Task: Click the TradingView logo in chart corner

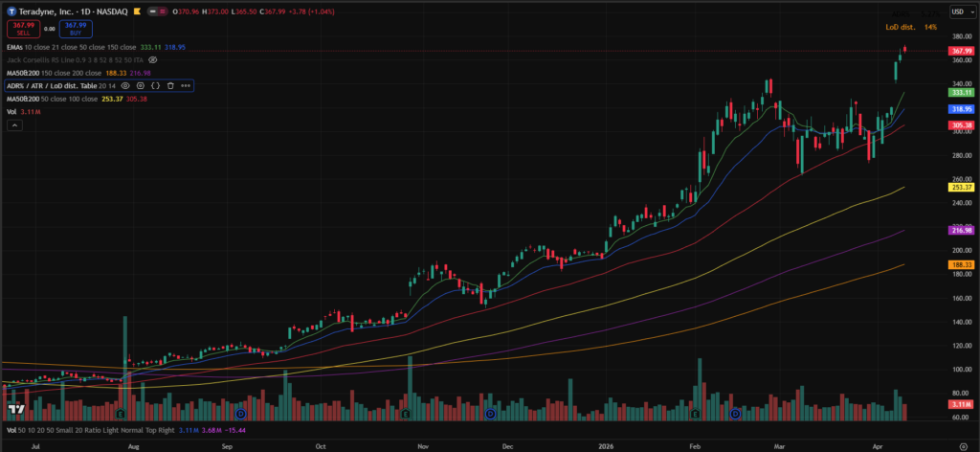Action: (x=15, y=410)
